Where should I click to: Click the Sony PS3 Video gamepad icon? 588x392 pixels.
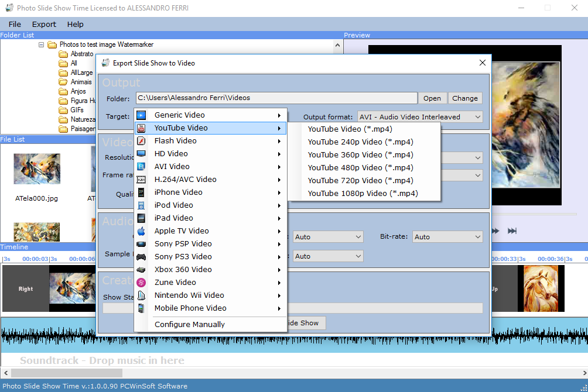click(x=141, y=257)
